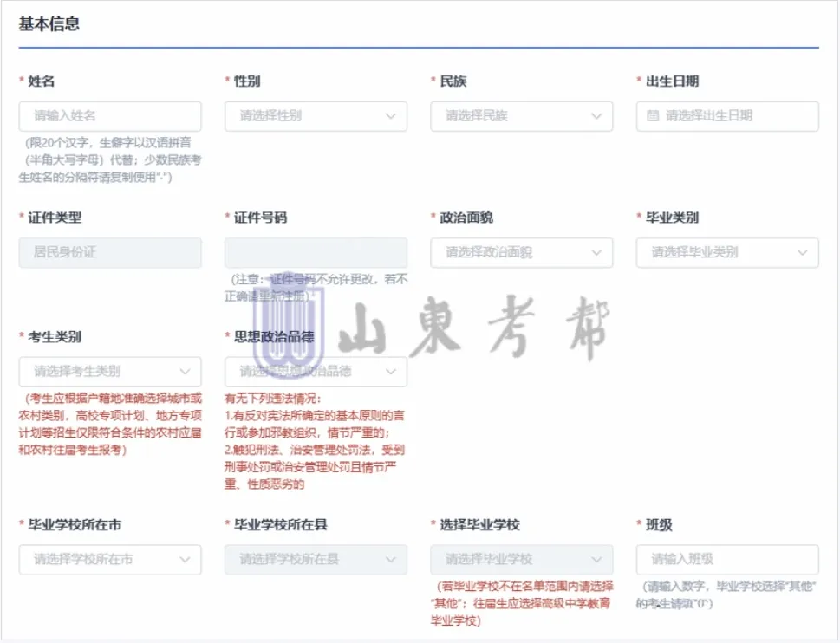
Task: Click the chevron arrow in 毕业学校所在市 dropdown
Action: tap(185, 560)
